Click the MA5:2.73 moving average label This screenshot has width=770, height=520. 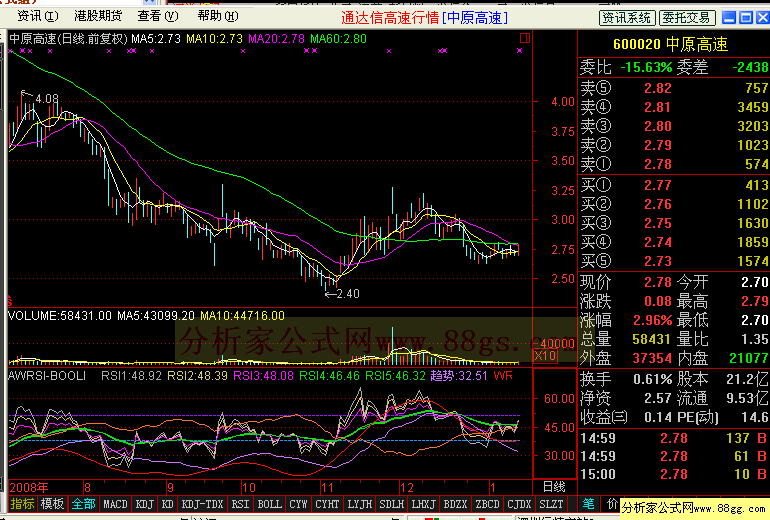coord(156,39)
